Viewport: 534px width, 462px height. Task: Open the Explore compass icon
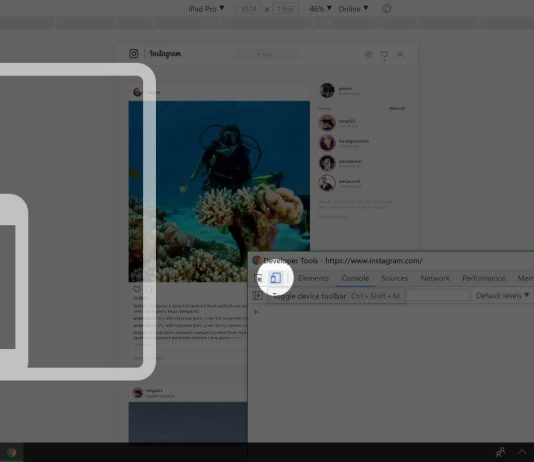368,54
